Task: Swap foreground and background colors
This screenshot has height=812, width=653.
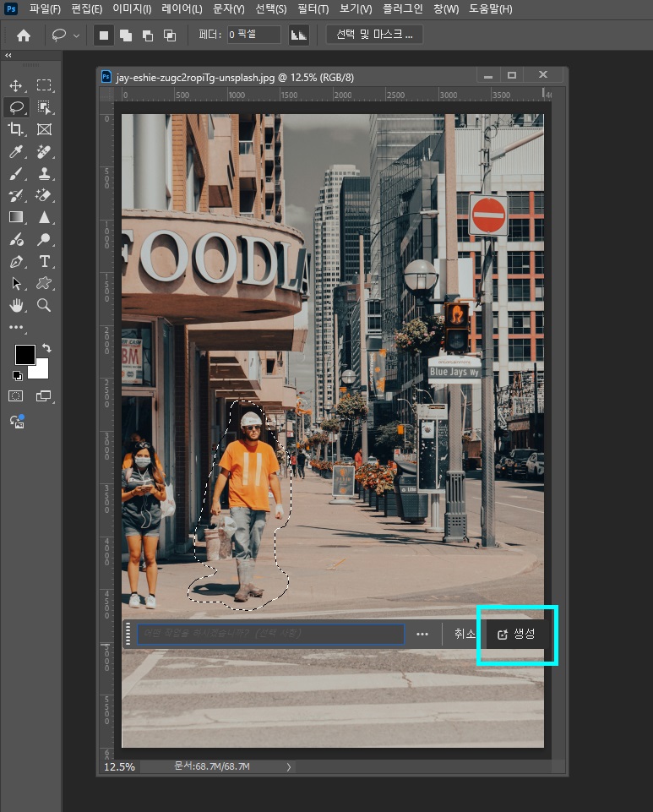Action: [46, 348]
